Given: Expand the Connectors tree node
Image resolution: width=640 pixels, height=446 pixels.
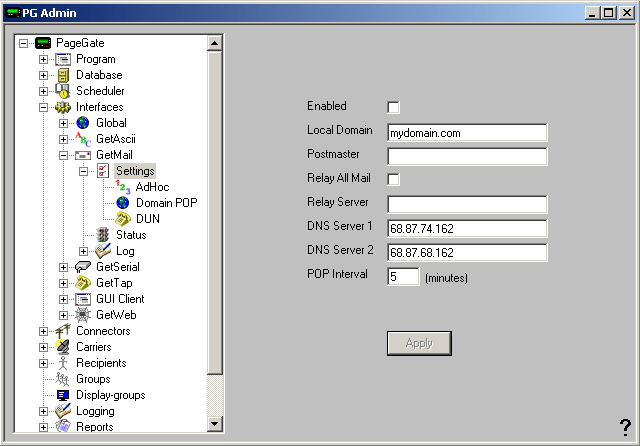Looking at the screenshot, I should pos(43,331).
